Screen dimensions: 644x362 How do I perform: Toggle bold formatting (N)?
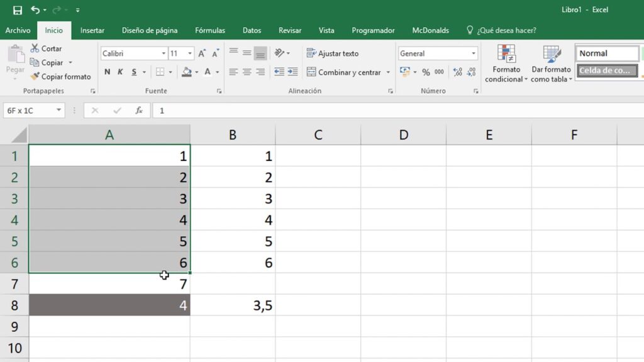(106, 72)
